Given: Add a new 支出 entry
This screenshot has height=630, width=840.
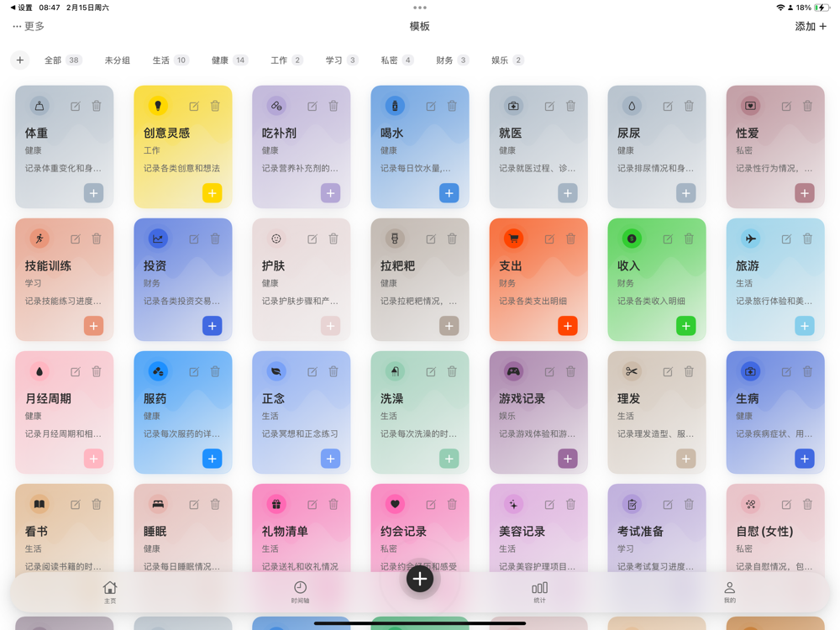Looking at the screenshot, I should coord(568,326).
